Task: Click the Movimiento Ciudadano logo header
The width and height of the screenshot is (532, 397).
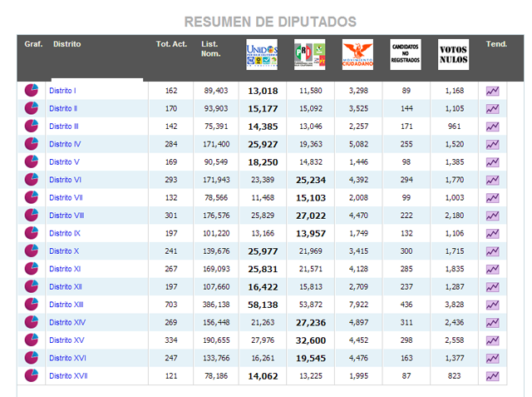Action: 357,55
